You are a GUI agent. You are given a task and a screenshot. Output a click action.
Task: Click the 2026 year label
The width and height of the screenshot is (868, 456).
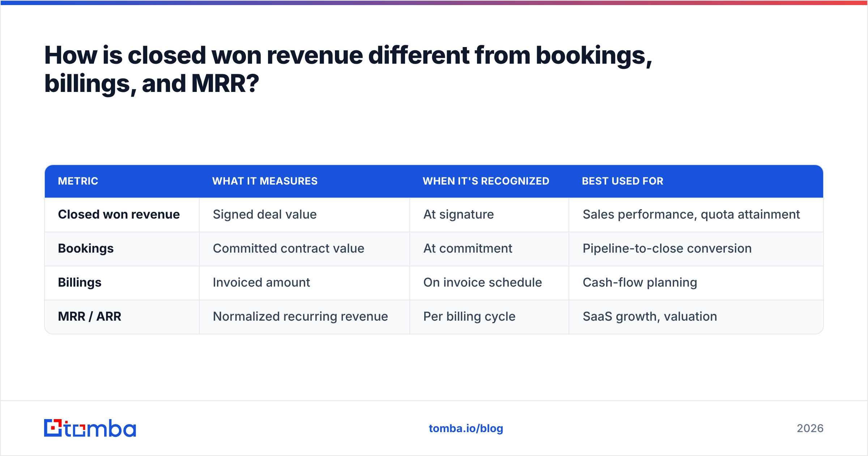point(810,428)
